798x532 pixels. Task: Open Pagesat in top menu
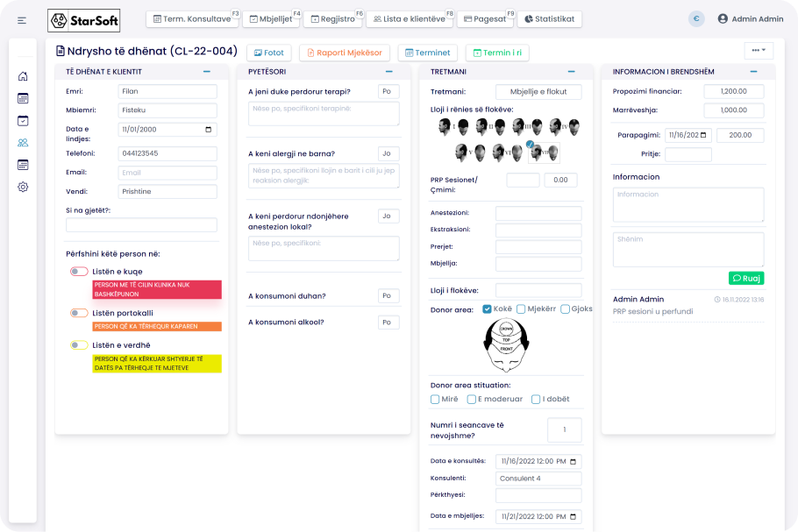click(x=485, y=18)
